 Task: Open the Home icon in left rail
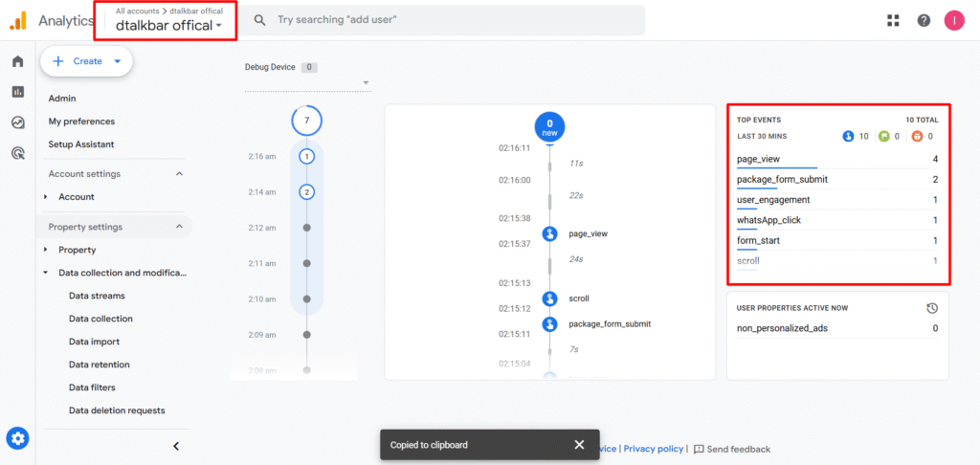click(17, 61)
